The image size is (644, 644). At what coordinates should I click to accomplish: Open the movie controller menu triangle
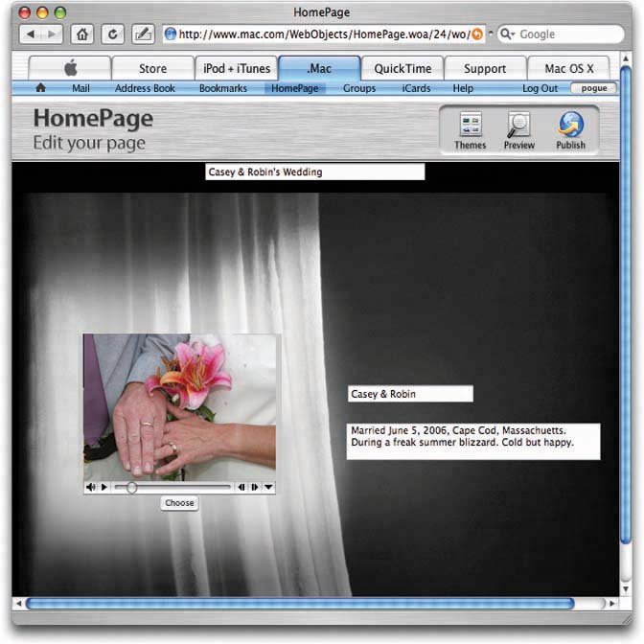point(268,487)
